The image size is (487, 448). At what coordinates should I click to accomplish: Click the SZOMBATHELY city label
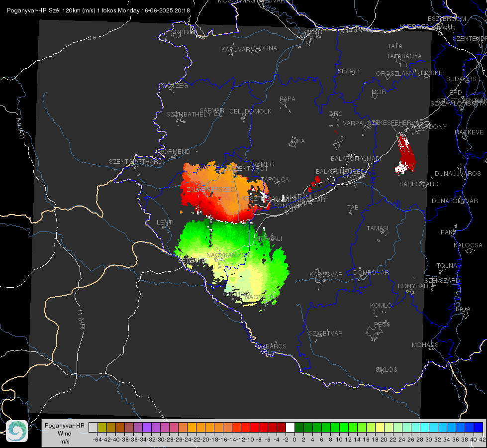(x=189, y=114)
